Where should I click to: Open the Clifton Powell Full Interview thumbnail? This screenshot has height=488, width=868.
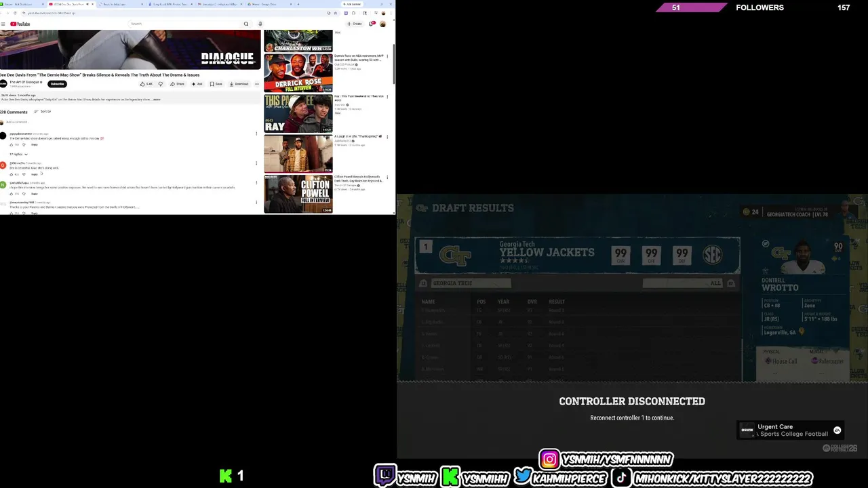click(x=298, y=194)
